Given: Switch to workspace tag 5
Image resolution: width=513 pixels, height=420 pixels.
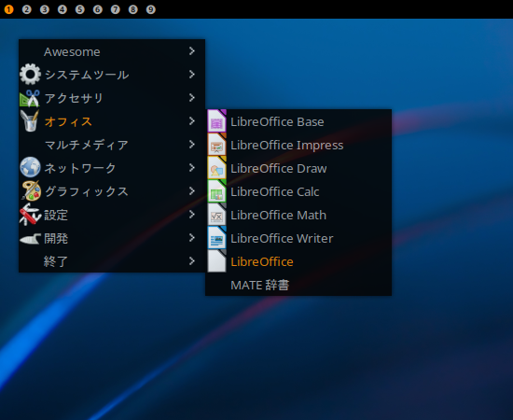Looking at the screenshot, I should coord(80,9).
